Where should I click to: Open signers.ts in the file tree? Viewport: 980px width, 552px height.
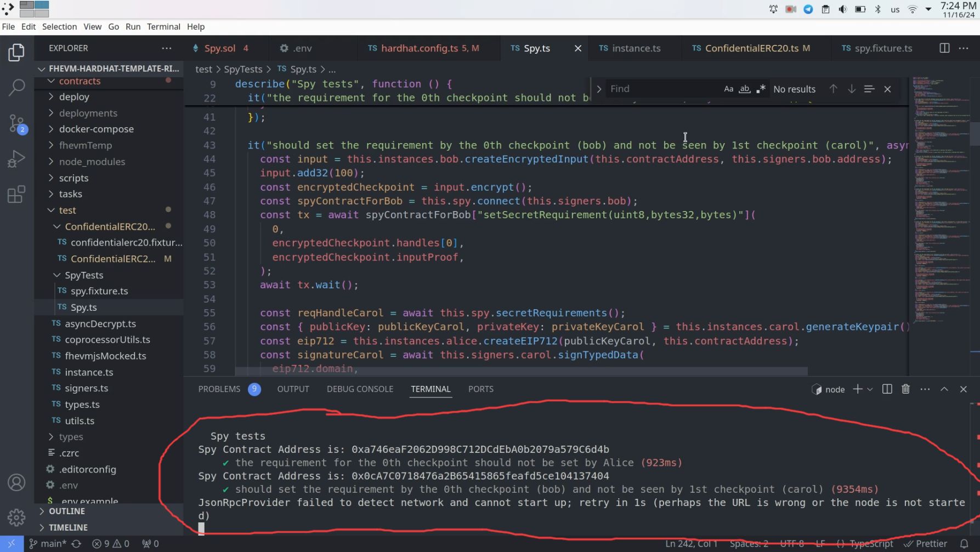87,388
